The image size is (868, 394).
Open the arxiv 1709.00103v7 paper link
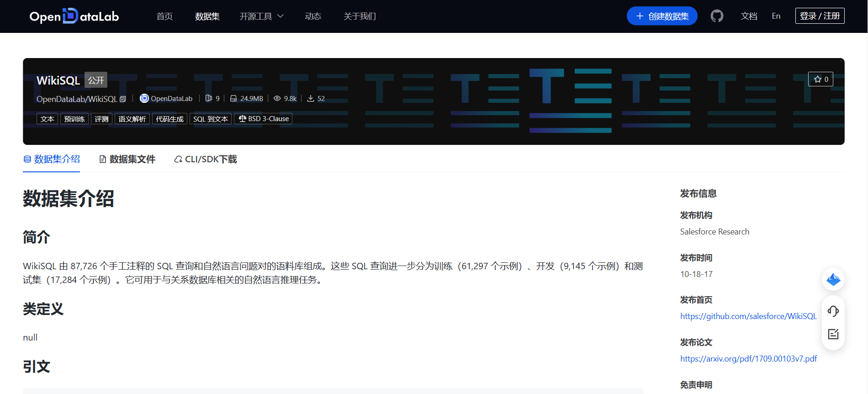pos(748,359)
